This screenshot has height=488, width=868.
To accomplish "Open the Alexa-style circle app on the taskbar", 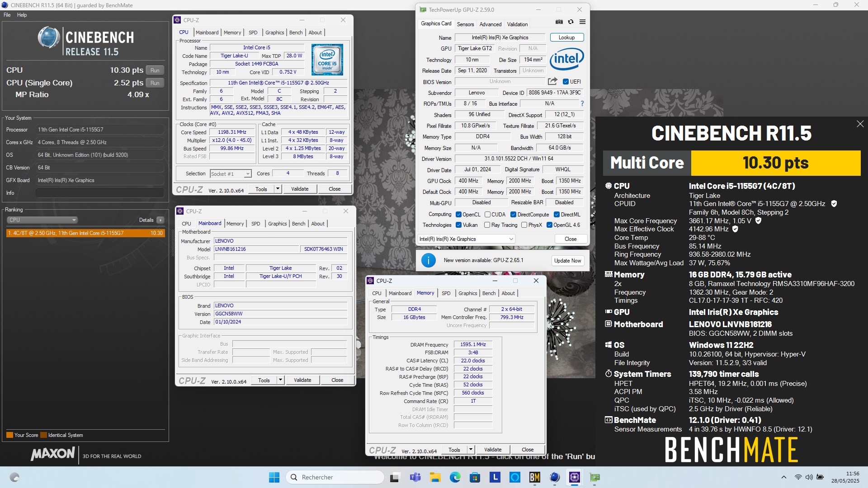I will pos(514,477).
